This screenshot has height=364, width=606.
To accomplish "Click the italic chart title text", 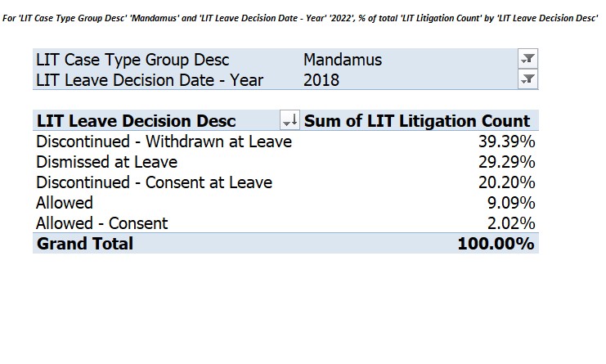I will pyautogui.click(x=300, y=18).
